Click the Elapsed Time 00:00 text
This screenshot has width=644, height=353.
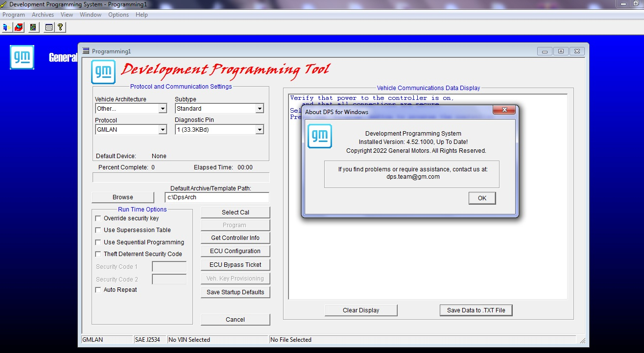223,167
